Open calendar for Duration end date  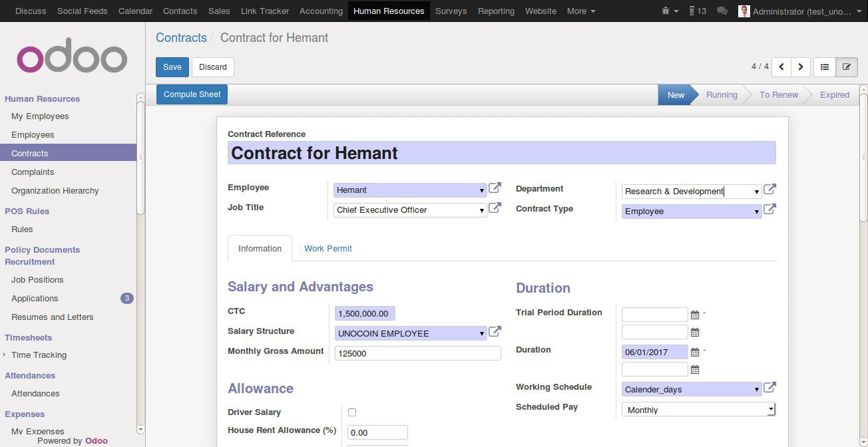click(x=695, y=369)
